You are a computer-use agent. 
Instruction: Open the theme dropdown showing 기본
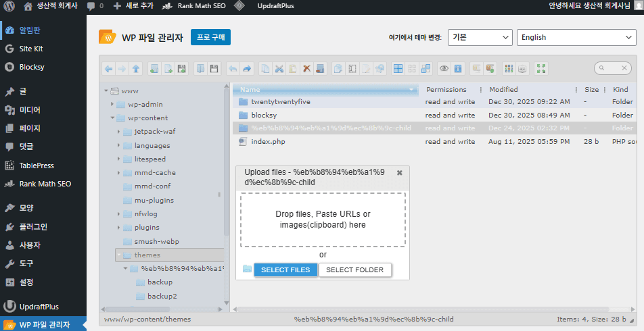pyautogui.click(x=480, y=37)
